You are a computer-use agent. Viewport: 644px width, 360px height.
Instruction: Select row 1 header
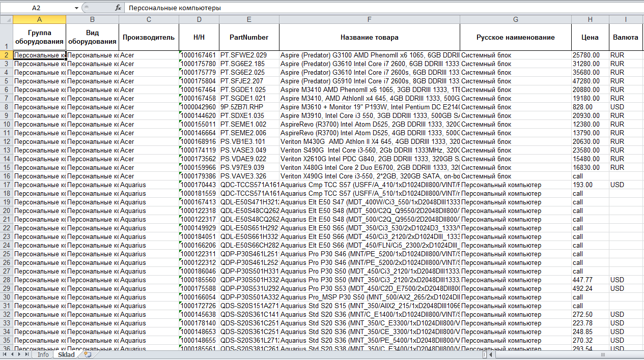pyautogui.click(x=7, y=37)
